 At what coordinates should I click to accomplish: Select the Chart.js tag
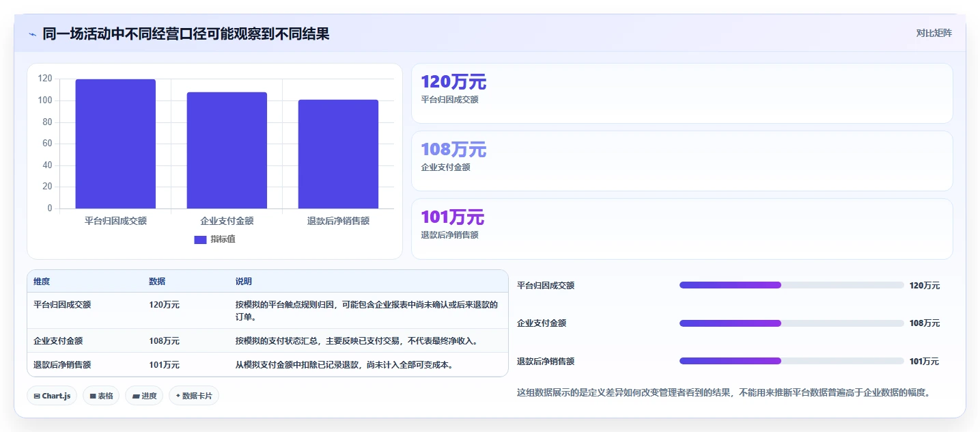click(x=52, y=396)
